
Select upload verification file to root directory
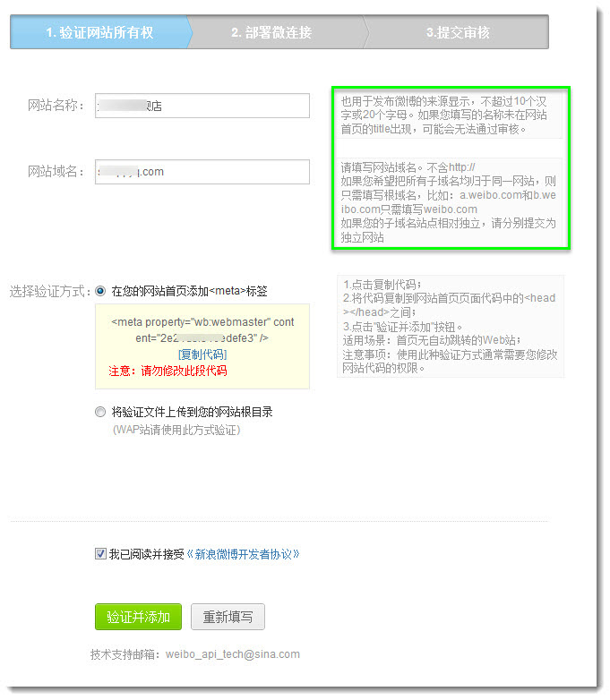click(x=100, y=412)
